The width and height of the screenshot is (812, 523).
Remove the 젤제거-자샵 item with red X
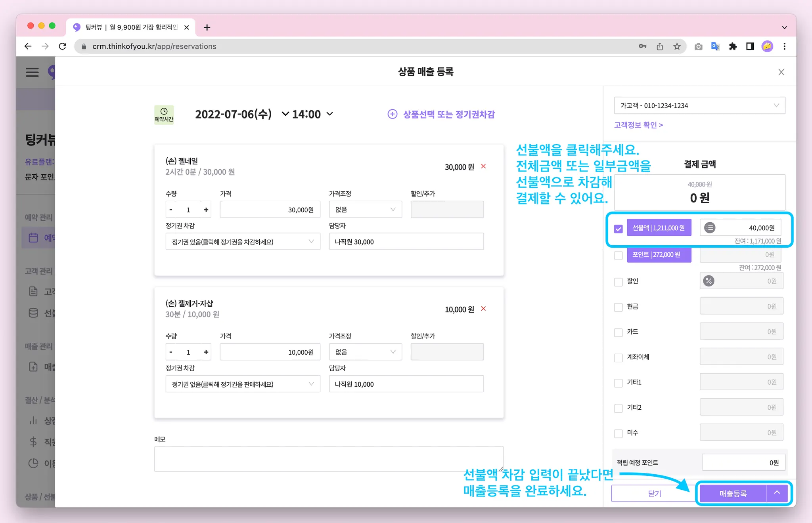pos(483,309)
